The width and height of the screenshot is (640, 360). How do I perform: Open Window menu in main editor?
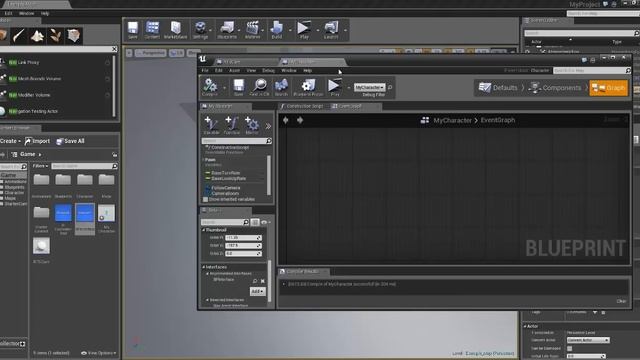click(x=27, y=13)
